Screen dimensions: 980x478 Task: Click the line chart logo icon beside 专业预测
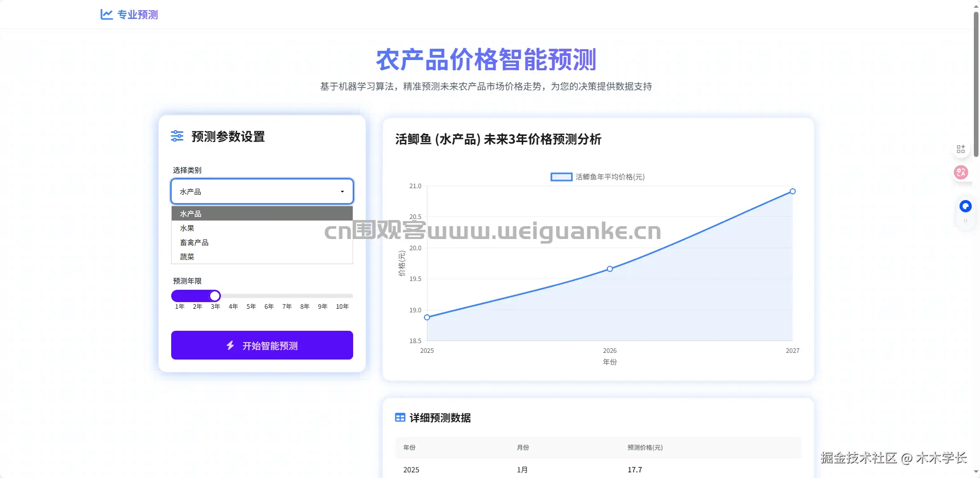106,14
